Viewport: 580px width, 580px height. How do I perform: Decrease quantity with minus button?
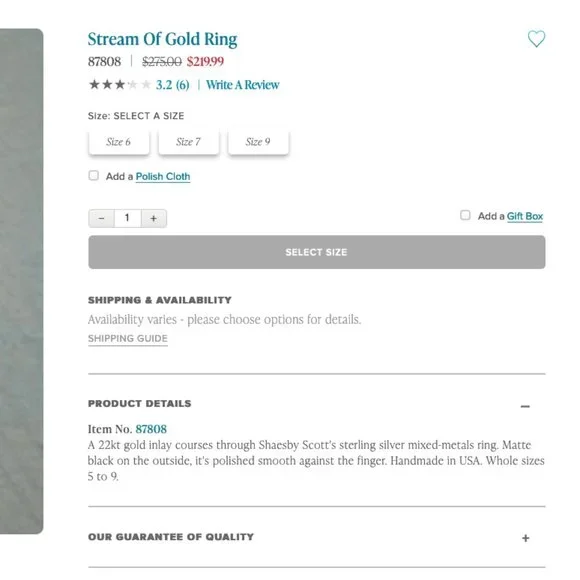[101, 218]
